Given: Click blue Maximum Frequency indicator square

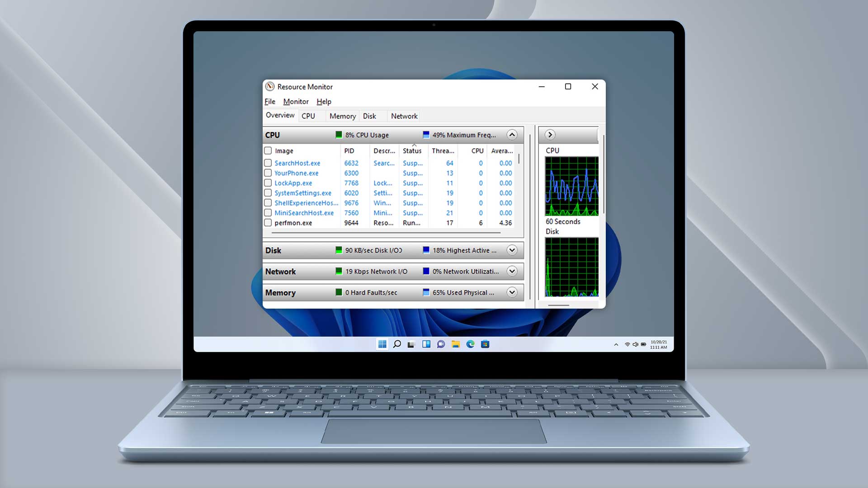Looking at the screenshot, I should coord(426,135).
